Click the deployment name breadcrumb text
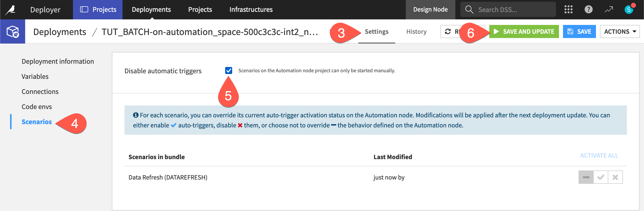 pyautogui.click(x=210, y=32)
